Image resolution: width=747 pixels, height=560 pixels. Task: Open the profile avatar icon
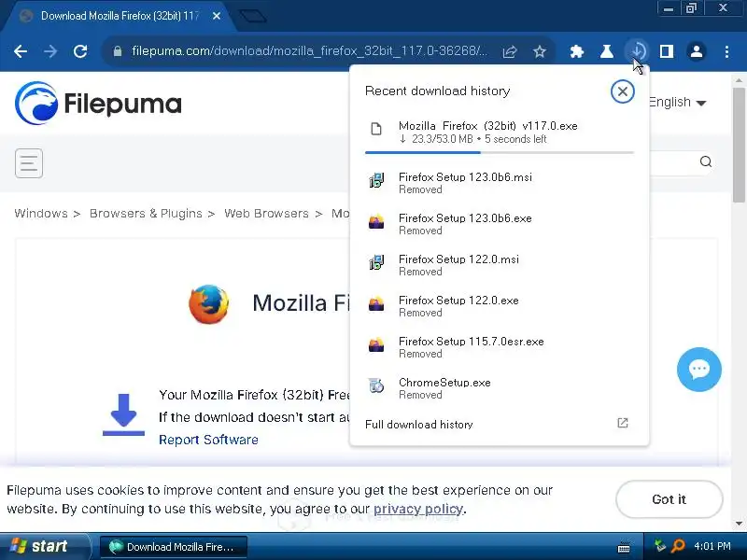(697, 51)
